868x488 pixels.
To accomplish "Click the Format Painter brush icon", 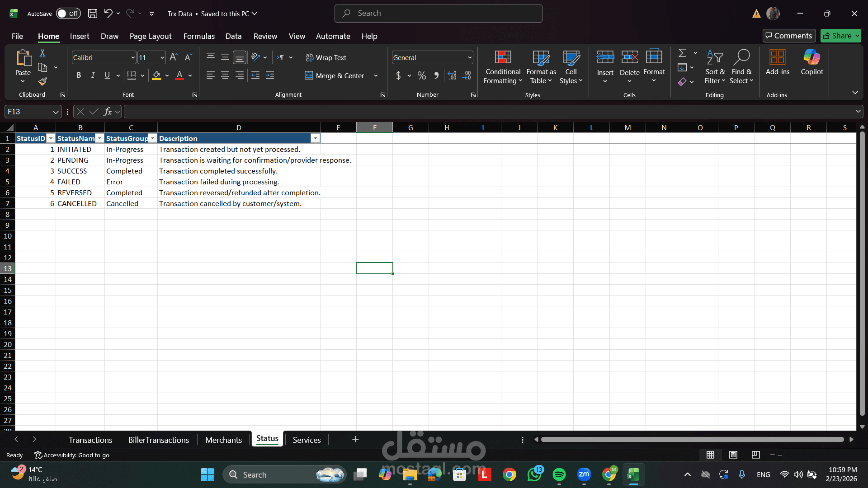I will [42, 82].
